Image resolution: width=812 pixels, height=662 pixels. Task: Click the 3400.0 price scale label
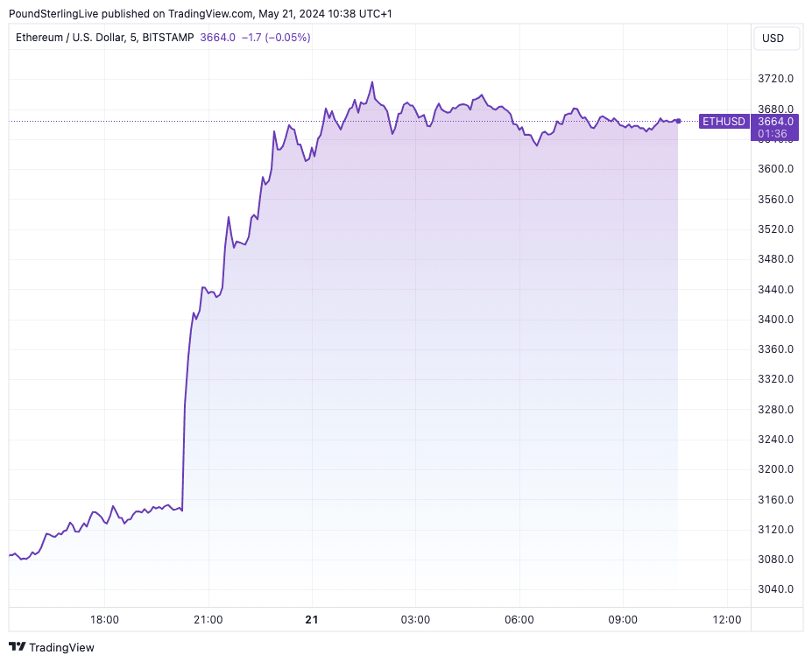point(775,320)
